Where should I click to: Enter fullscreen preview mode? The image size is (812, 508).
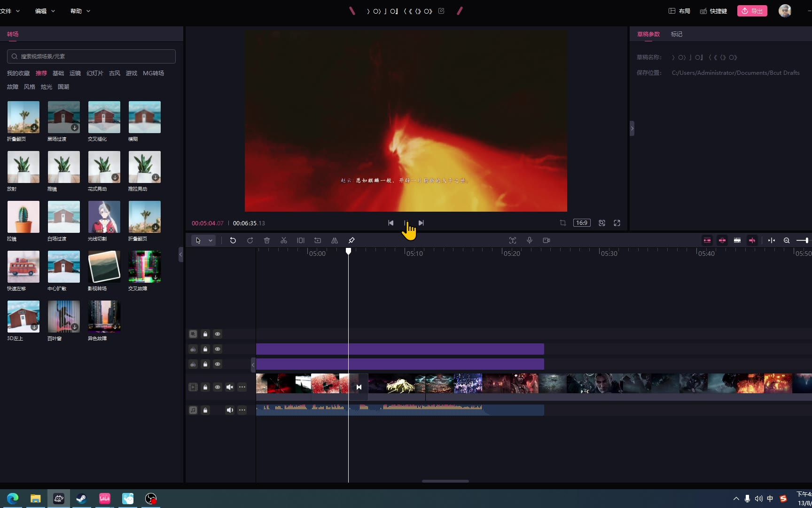(x=617, y=223)
